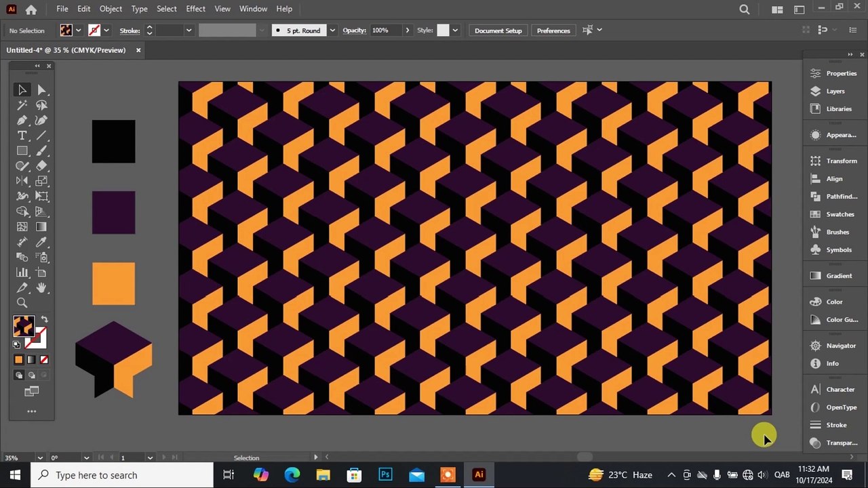Select the Curvature tool
The height and width of the screenshot is (488, 868).
click(x=41, y=120)
